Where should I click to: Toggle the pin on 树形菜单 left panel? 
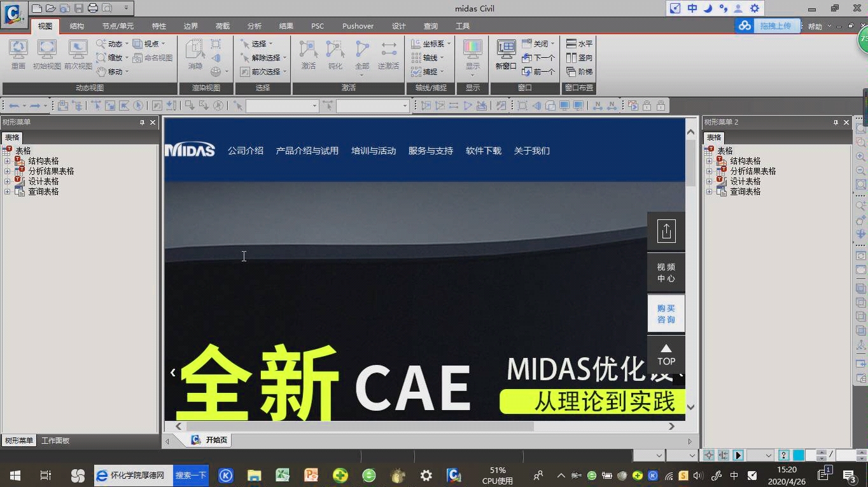pos(142,122)
